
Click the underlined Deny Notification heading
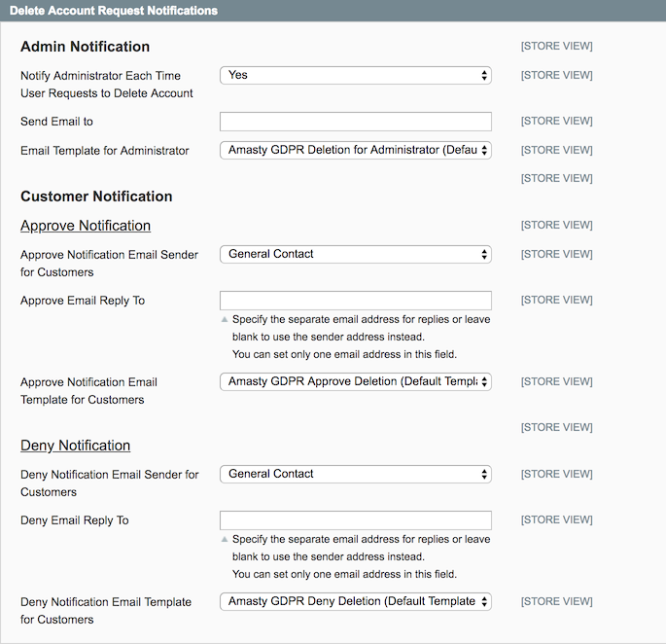[x=75, y=446]
